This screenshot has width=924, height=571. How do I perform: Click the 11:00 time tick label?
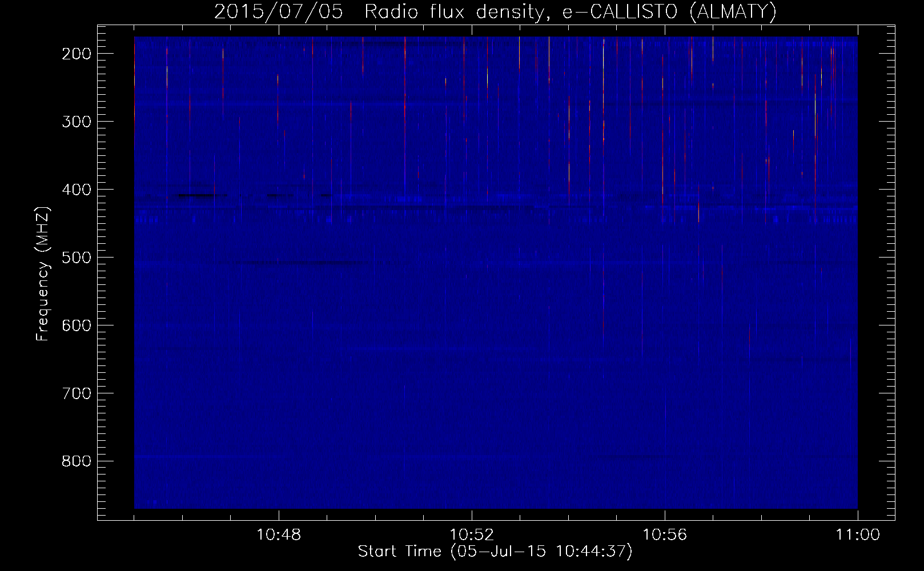coord(858,535)
